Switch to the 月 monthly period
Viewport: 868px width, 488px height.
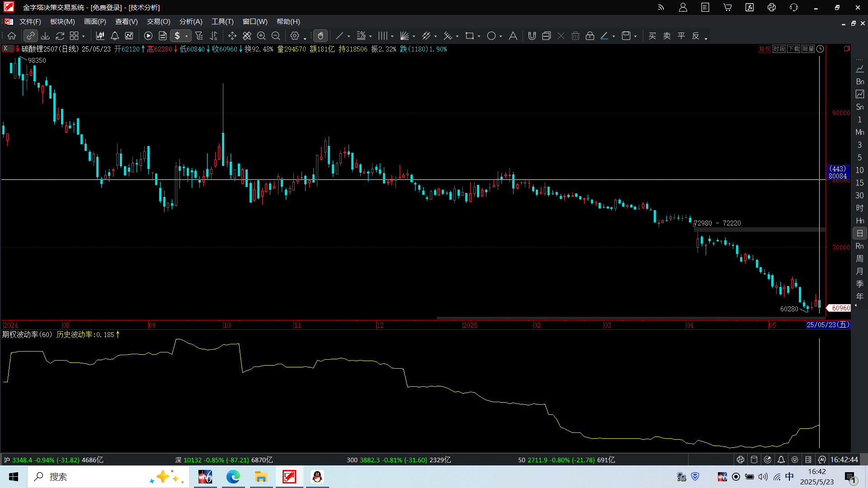[859, 271]
